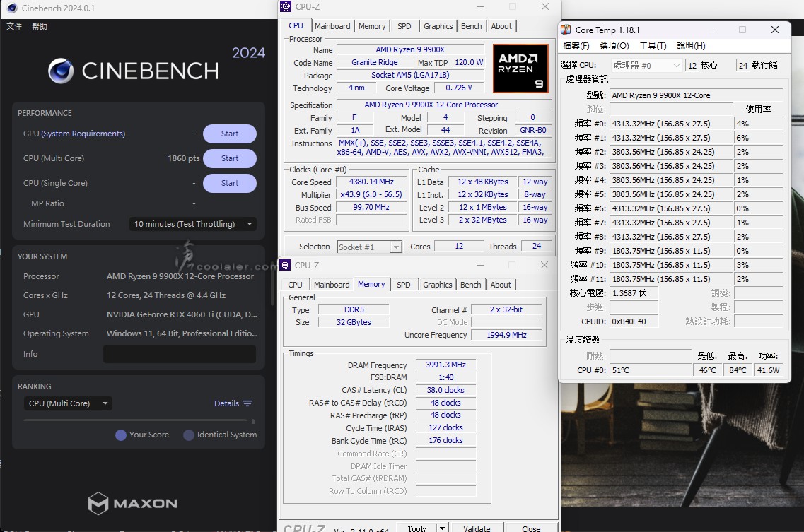Select Graphics tab in top CPU-Z window
Viewport: 804px width, 532px height.
click(x=438, y=26)
